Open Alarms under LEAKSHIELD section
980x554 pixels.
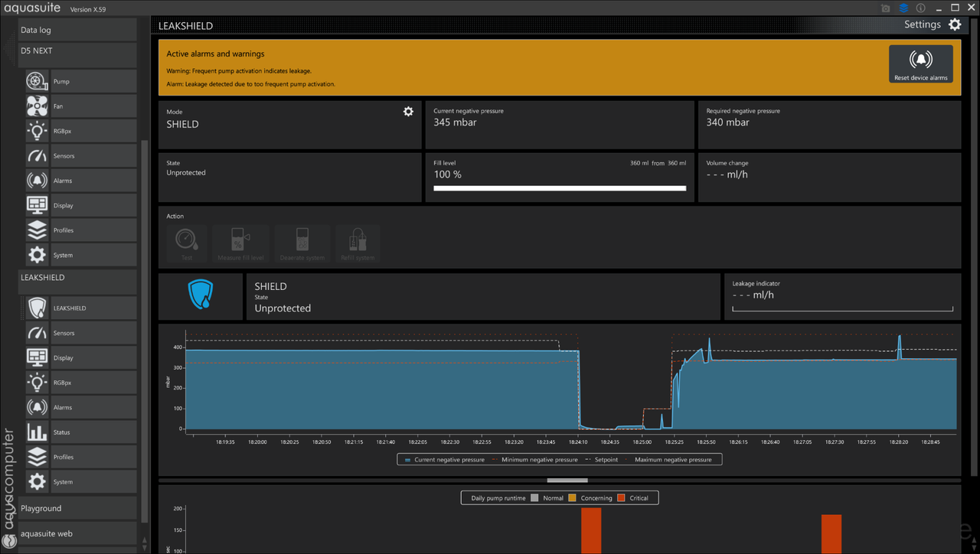(x=80, y=407)
